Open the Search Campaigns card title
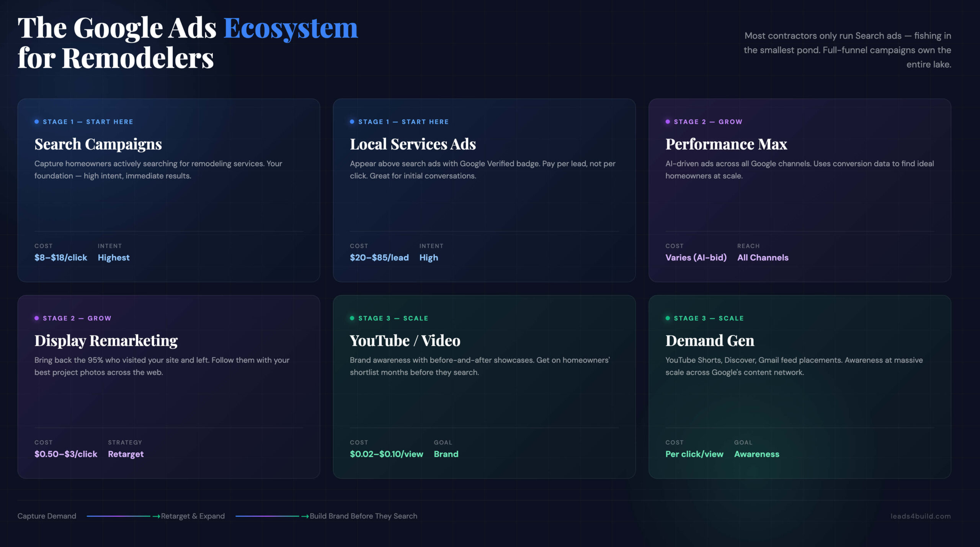 click(98, 144)
